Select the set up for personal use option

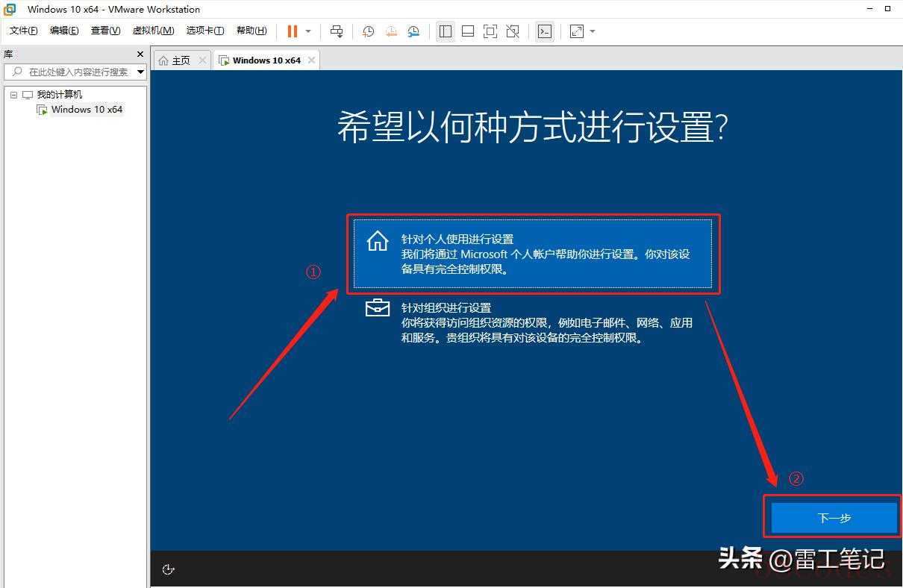coord(532,254)
